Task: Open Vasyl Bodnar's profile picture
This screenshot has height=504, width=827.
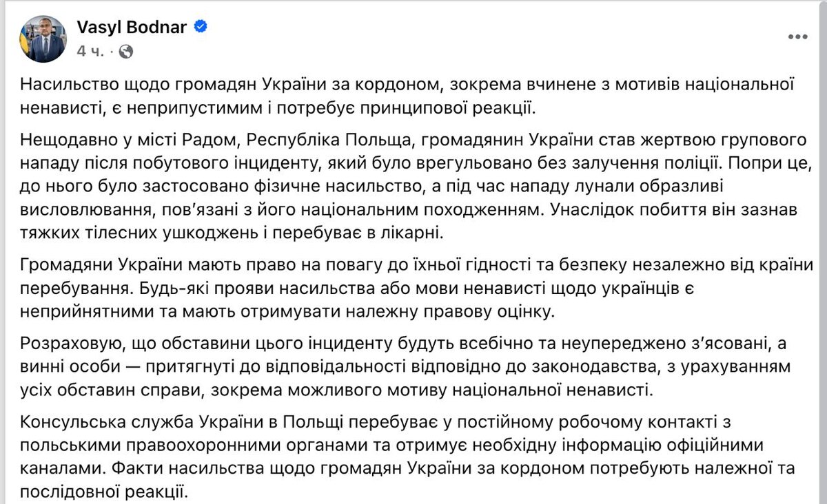Action: pos(43,39)
